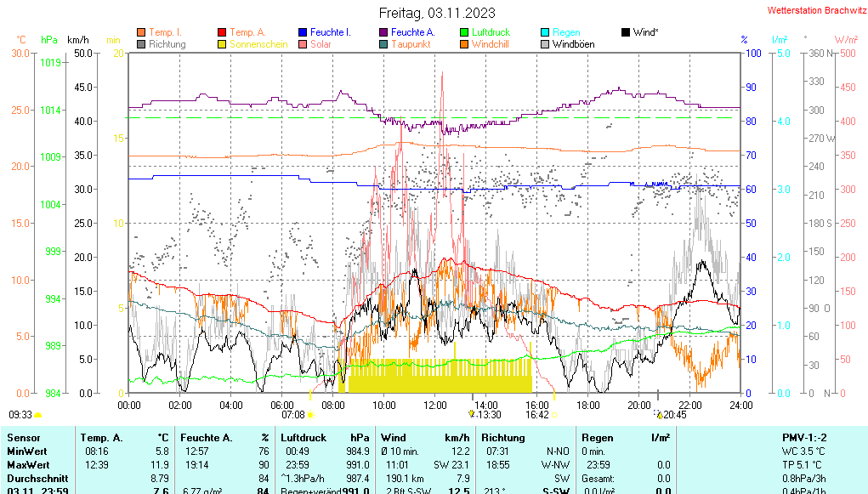Click the red Temp. A. legend square
868x494 pixels.
click(222, 32)
